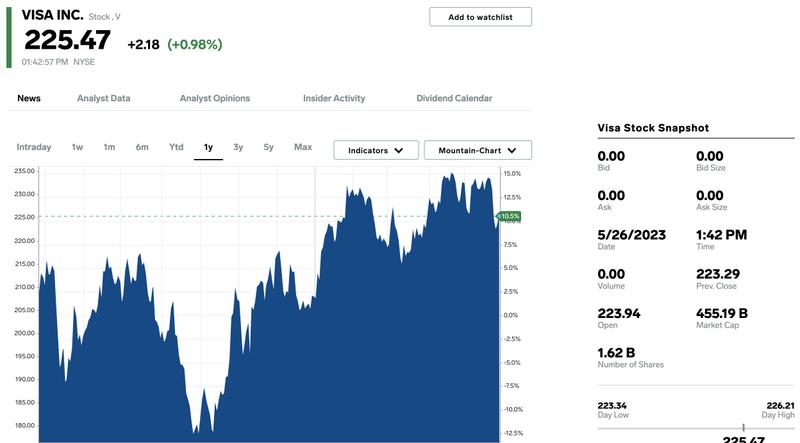Viewport: 800px width, 443px height.
Task: Click the 15.0% right-axis label
Action: pyautogui.click(x=512, y=174)
